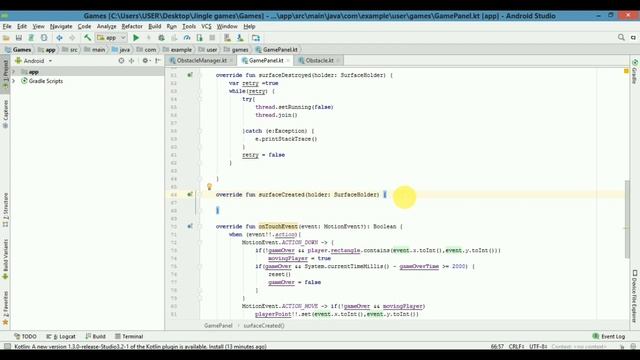This screenshot has width=640, height=360.
Task: Open the Build tool window tab
Action: pyautogui.click(x=96, y=336)
